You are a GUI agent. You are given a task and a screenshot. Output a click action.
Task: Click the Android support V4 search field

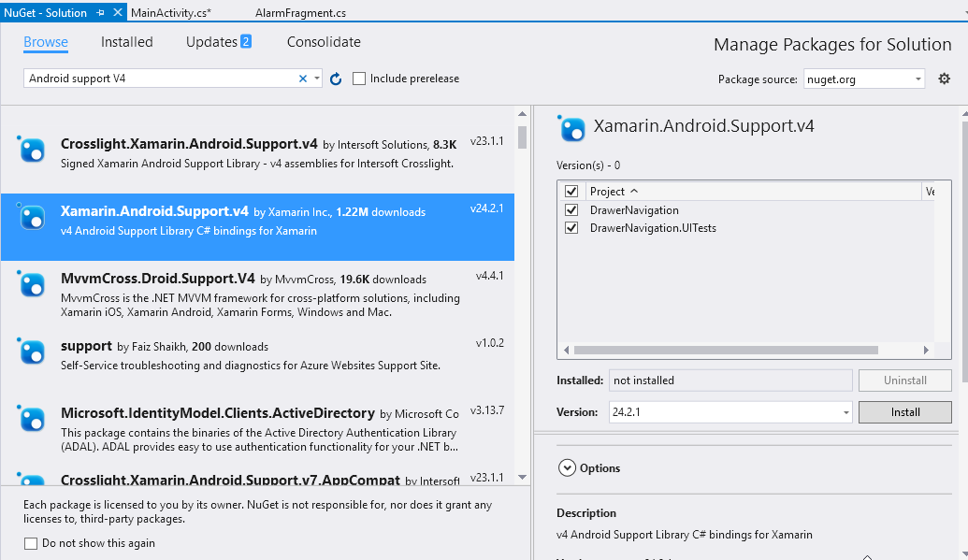(x=161, y=79)
